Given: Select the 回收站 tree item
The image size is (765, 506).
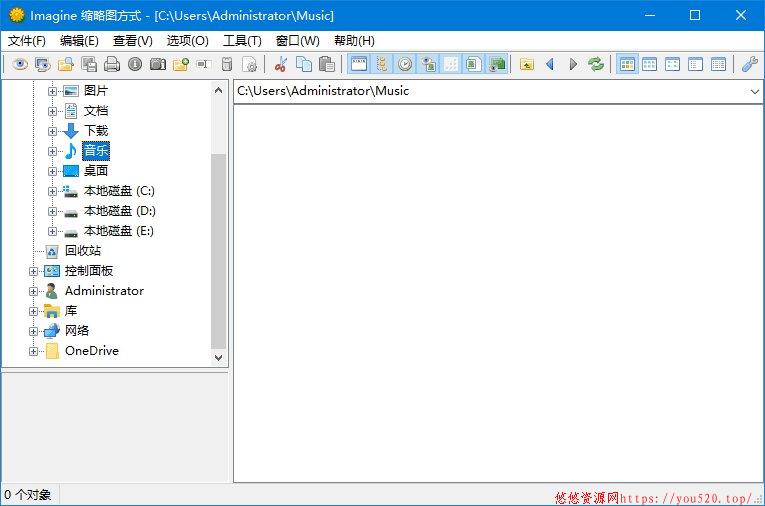Looking at the screenshot, I should (83, 251).
